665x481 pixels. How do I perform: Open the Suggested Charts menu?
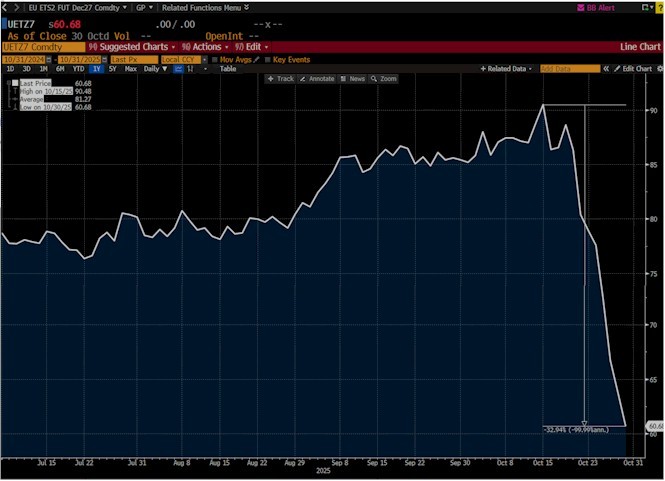(131, 47)
